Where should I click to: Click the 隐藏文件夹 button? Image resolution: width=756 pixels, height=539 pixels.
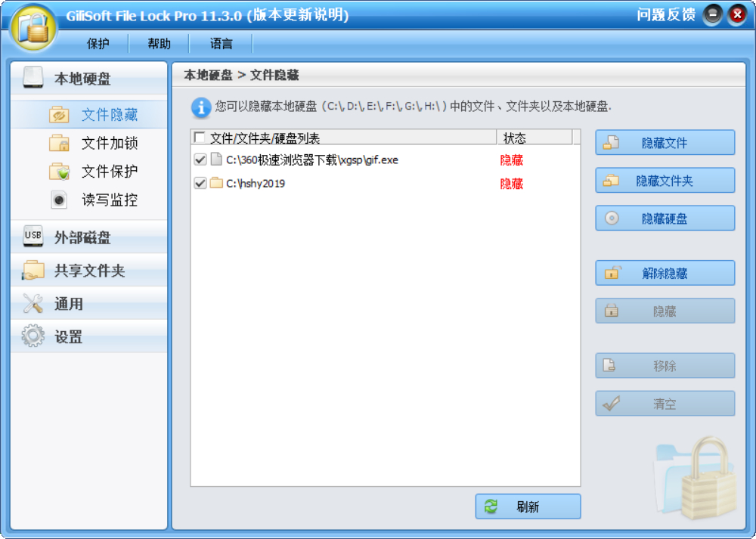[665, 180]
